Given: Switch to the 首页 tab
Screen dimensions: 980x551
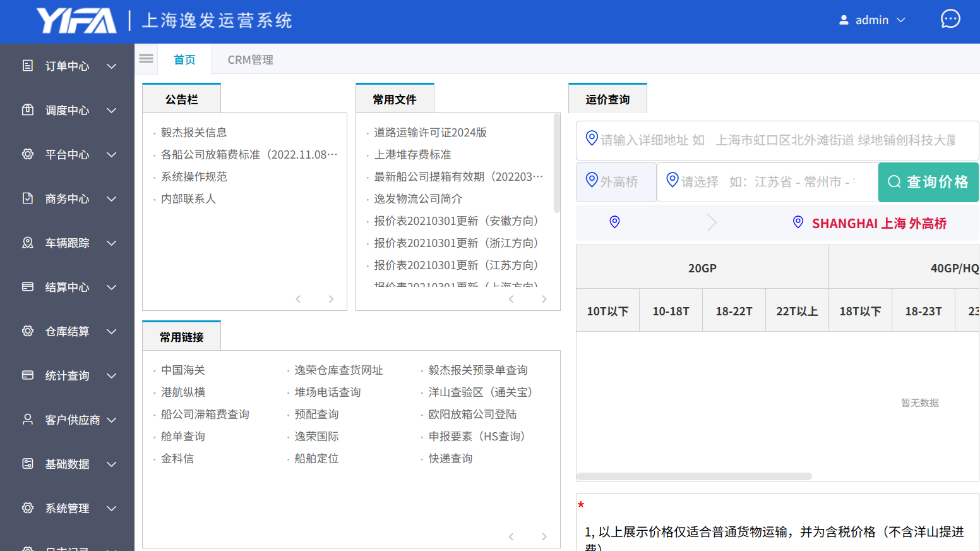Looking at the screenshot, I should click(185, 59).
